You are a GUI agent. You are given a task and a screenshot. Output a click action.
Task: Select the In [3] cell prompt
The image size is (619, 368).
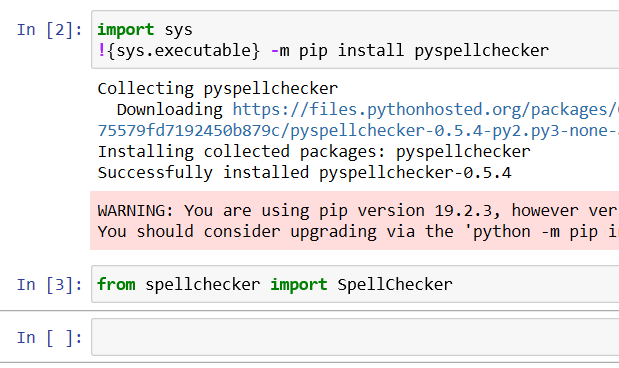(49, 284)
